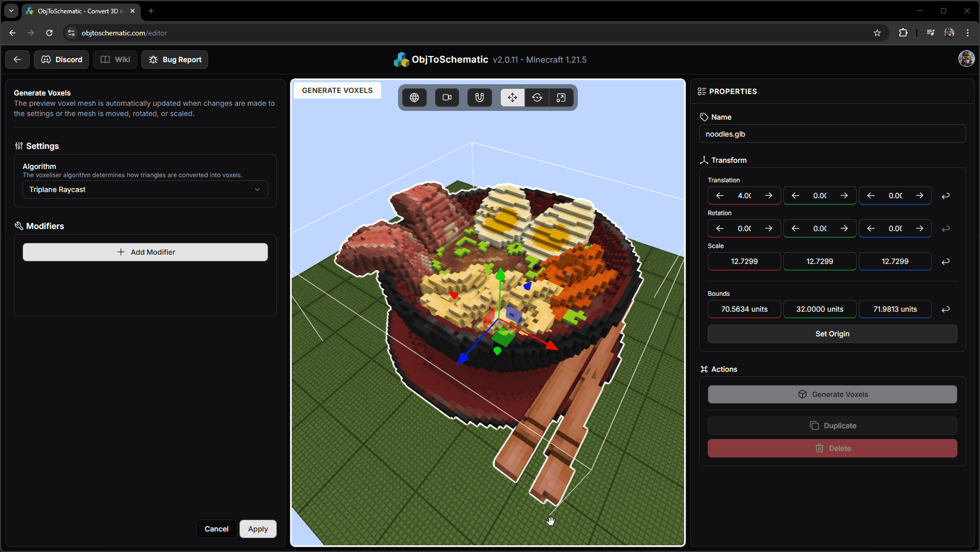
Task: Click the Cancel button
Action: point(216,529)
